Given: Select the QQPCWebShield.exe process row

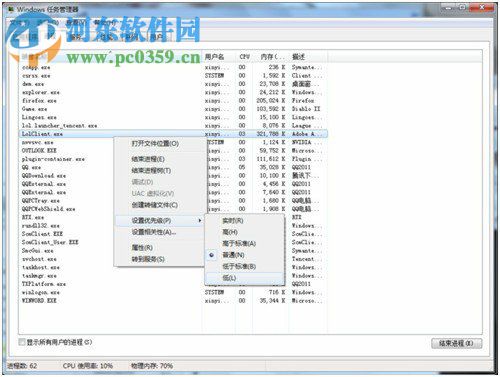Looking at the screenshot, I should coord(67,209).
